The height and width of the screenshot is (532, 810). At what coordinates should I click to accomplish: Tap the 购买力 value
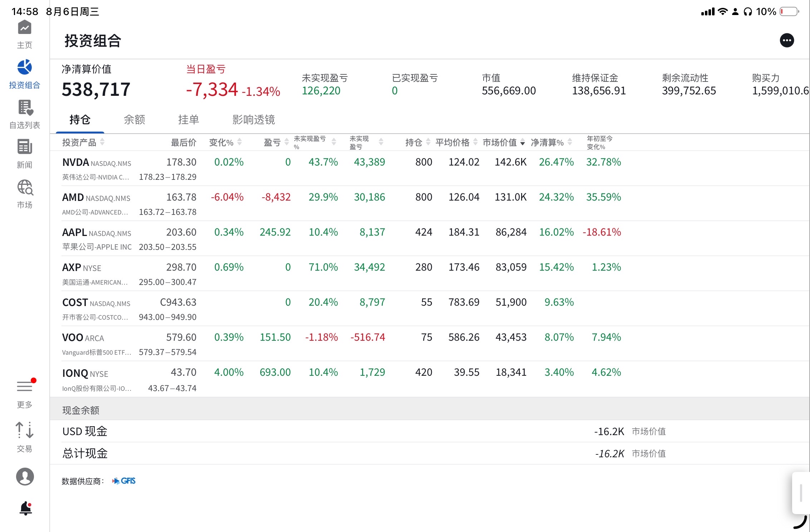click(x=780, y=91)
